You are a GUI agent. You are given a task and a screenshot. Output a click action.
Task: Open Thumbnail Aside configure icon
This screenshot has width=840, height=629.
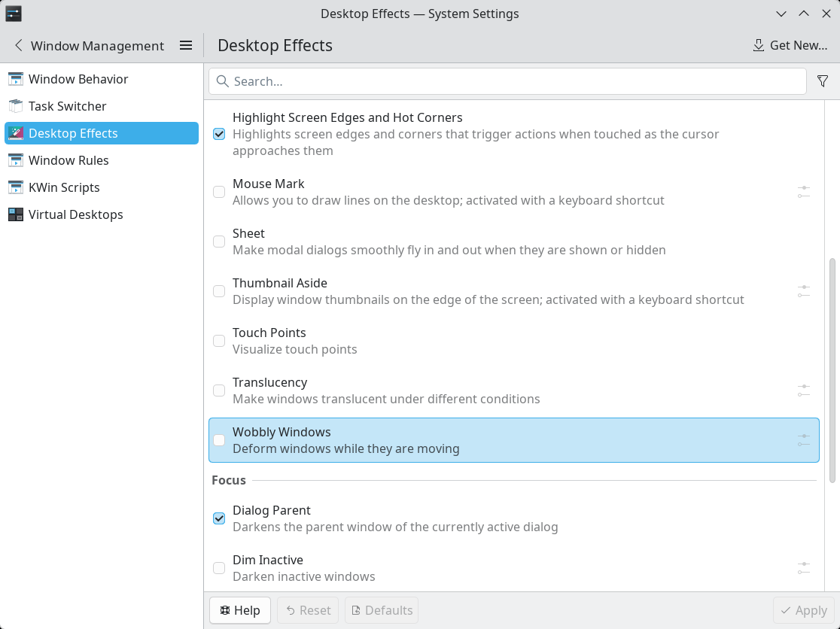point(803,291)
